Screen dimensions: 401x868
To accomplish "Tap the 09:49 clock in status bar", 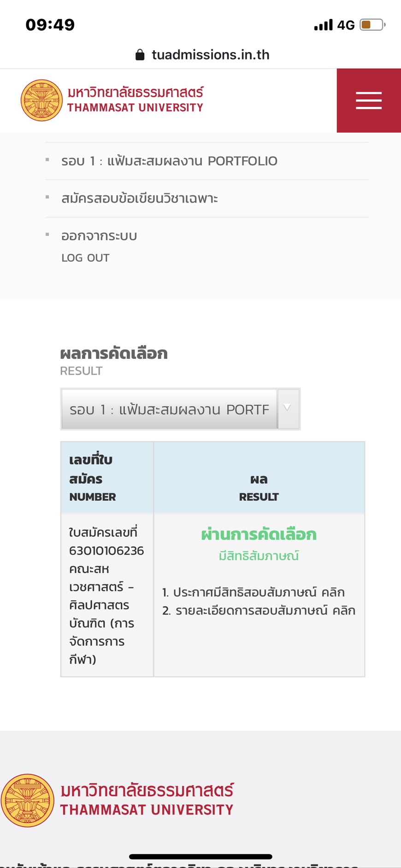I will click(50, 25).
